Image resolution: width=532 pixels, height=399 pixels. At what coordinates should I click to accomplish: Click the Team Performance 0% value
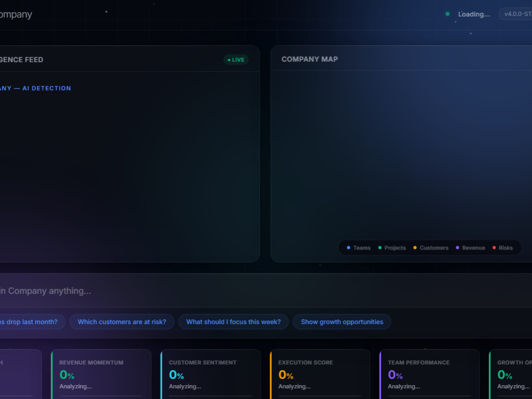click(x=395, y=375)
